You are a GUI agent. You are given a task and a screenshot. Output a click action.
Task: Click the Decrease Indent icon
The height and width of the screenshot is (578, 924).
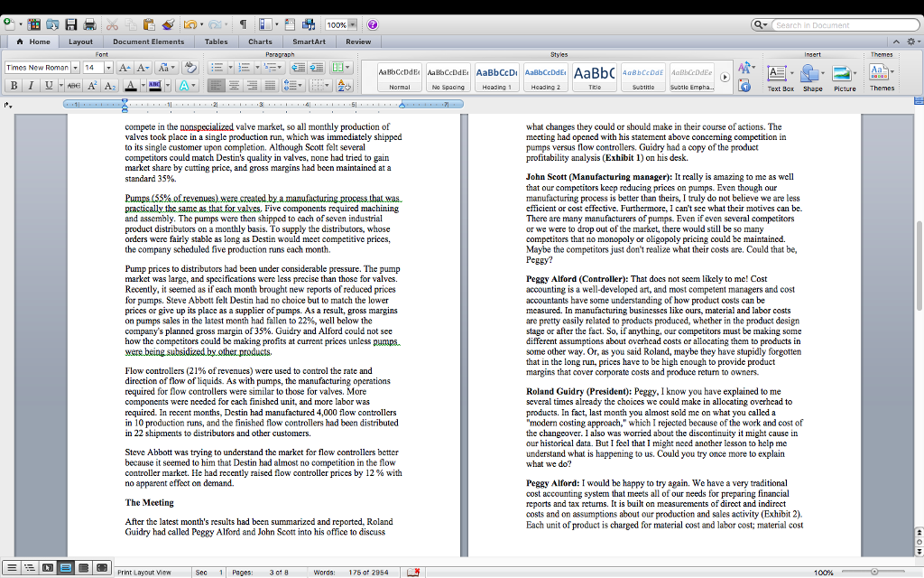click(x=298, y=68)
